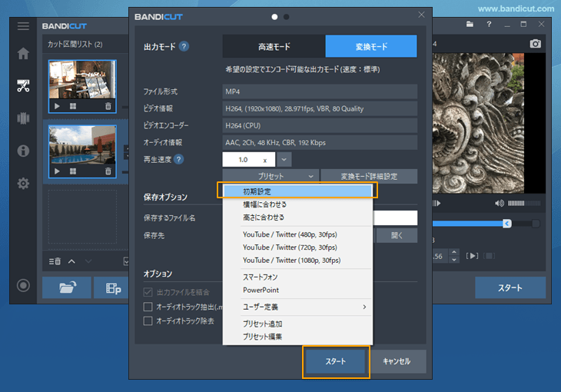Open a file with folder button
Viewport: 561px width, 392px height.
click(67, 287)
